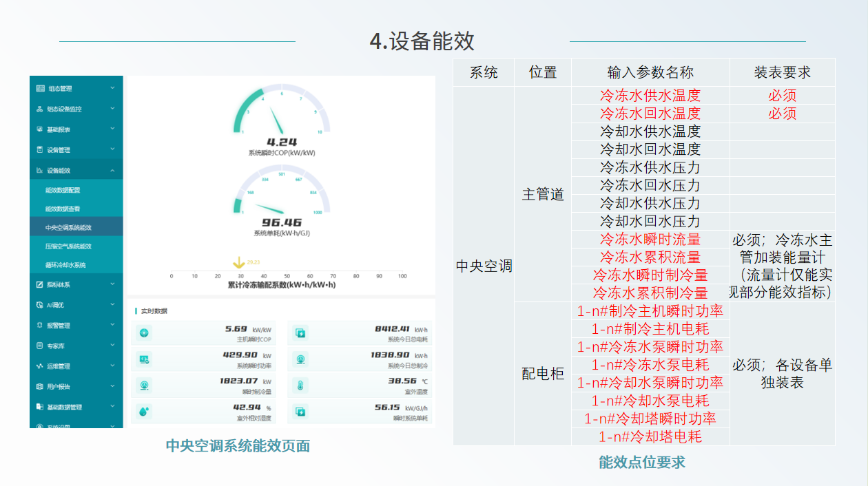
Task: Select 压缩空气系统能效 submenu item
Action: 68,246
